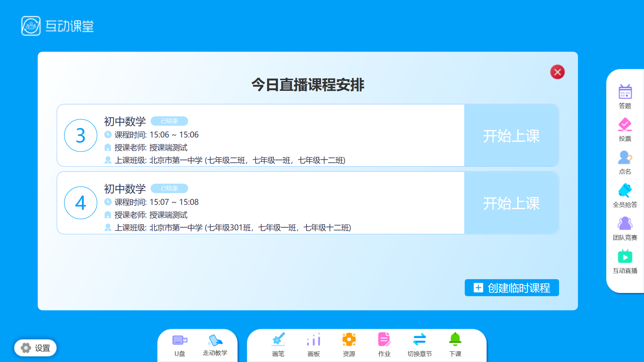Open the 作业 homework tool
This screenshot has width=644, height=362.
coord(384,345)
